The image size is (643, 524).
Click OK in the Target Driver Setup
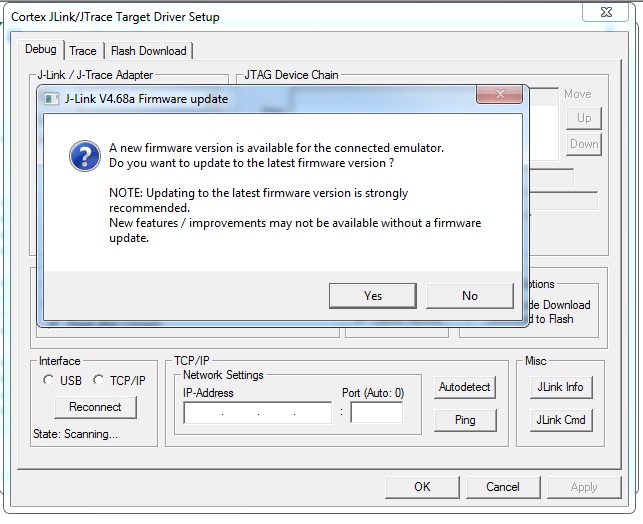click(422, 487)
